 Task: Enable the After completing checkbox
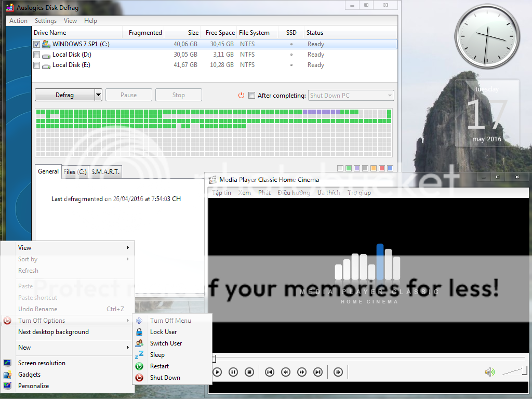click(x=252, y=96)
